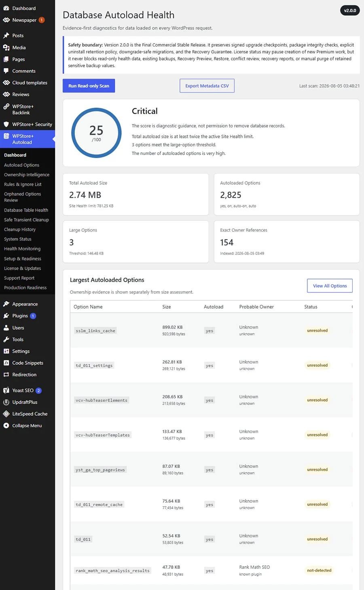The height and width of the screenshot is (590, 364).
Task: Click the Collapse Menu arrow icon
Action: pyautogui.click(x=6, y=425)
